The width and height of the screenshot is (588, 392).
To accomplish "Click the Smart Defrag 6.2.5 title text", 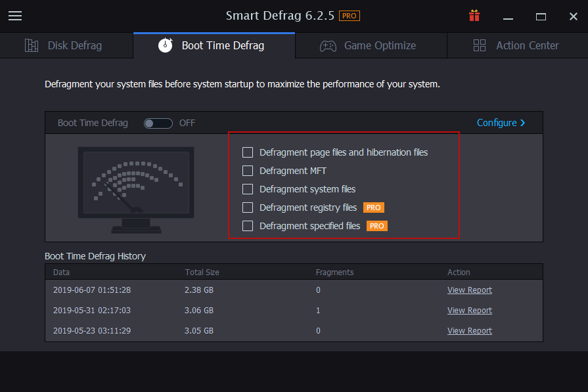I will 280,16.
